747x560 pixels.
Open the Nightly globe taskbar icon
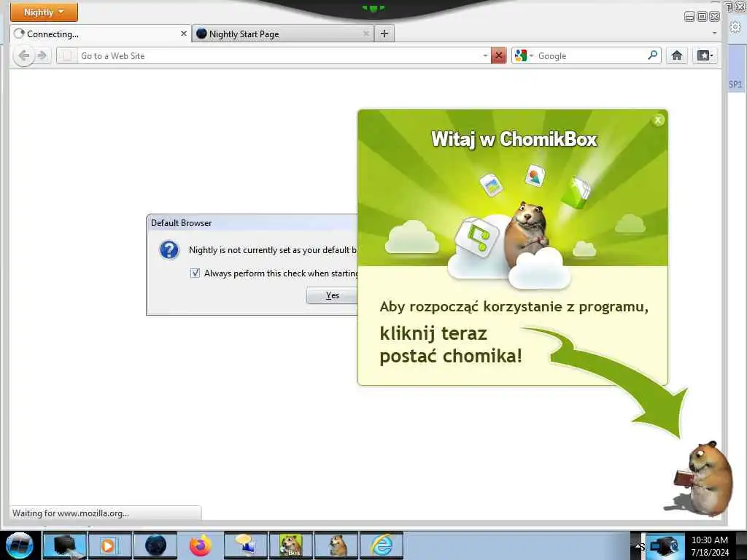point(155,545)
